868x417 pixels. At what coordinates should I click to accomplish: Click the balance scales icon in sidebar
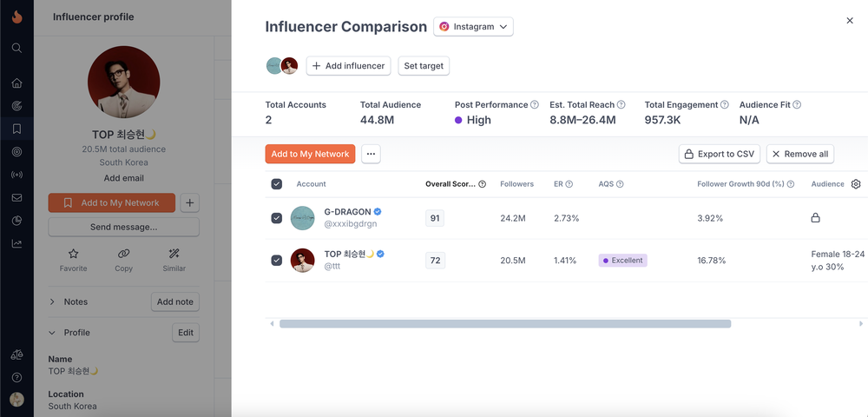coord(16,354)
